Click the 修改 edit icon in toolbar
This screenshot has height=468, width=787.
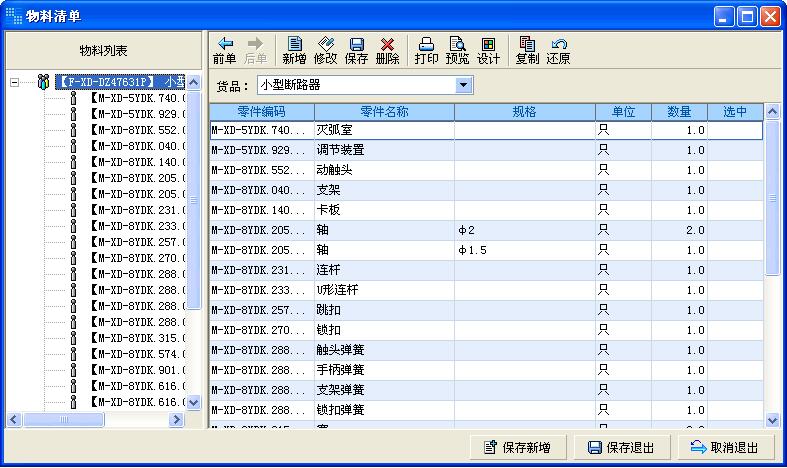click(325, 45)
